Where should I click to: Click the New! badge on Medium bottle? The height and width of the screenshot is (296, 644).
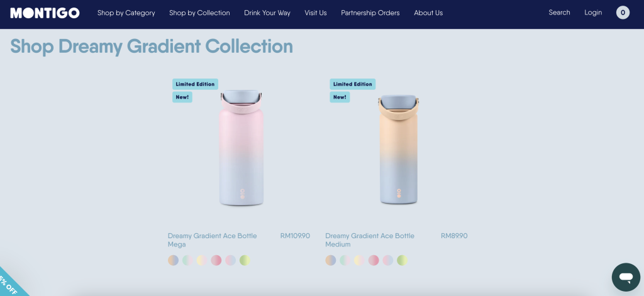[x=340, y=97]
